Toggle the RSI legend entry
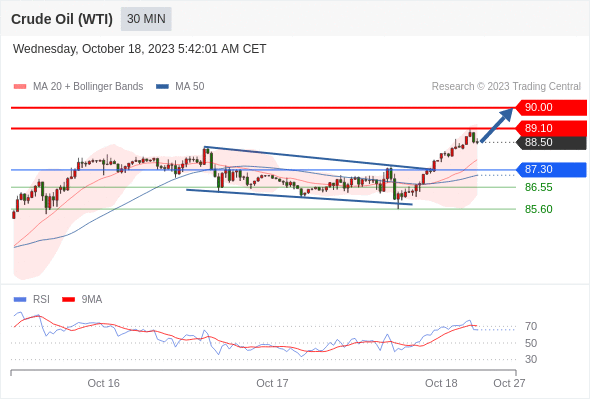 point(32,300)
